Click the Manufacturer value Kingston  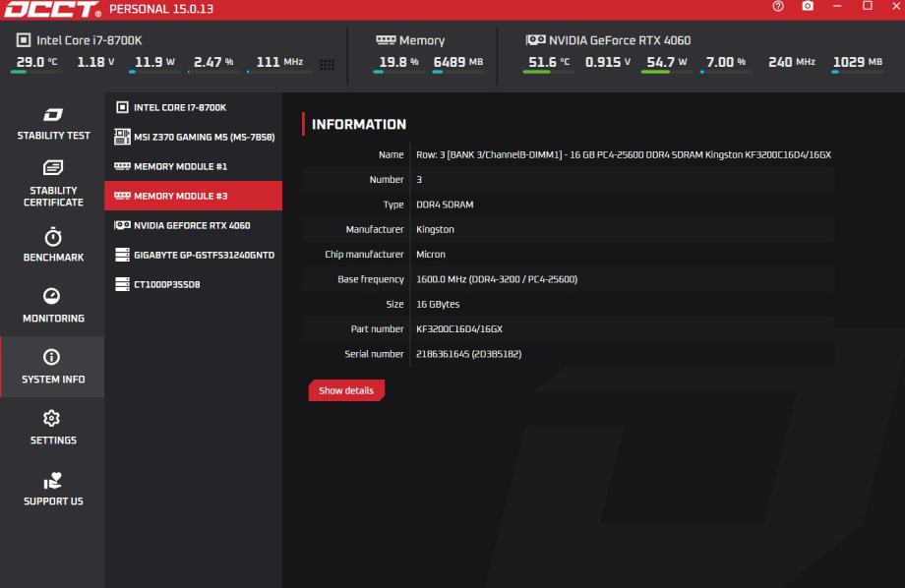[x=435, y=229]
